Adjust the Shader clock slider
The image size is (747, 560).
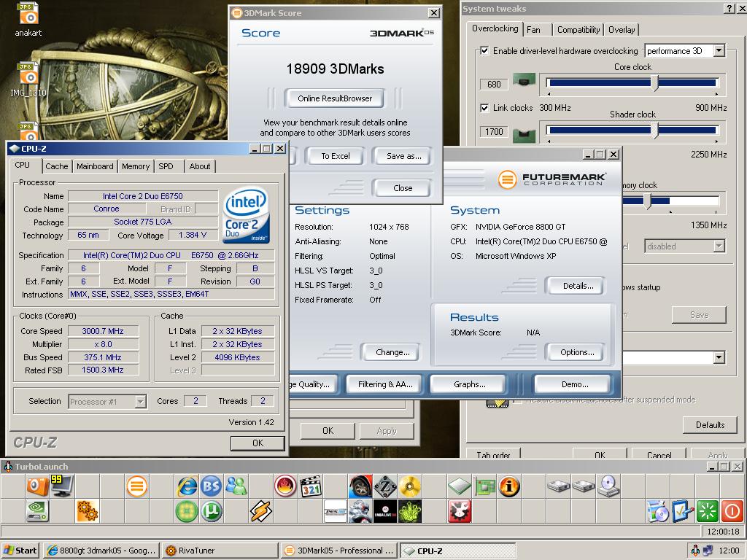click(x=655, y=130)
